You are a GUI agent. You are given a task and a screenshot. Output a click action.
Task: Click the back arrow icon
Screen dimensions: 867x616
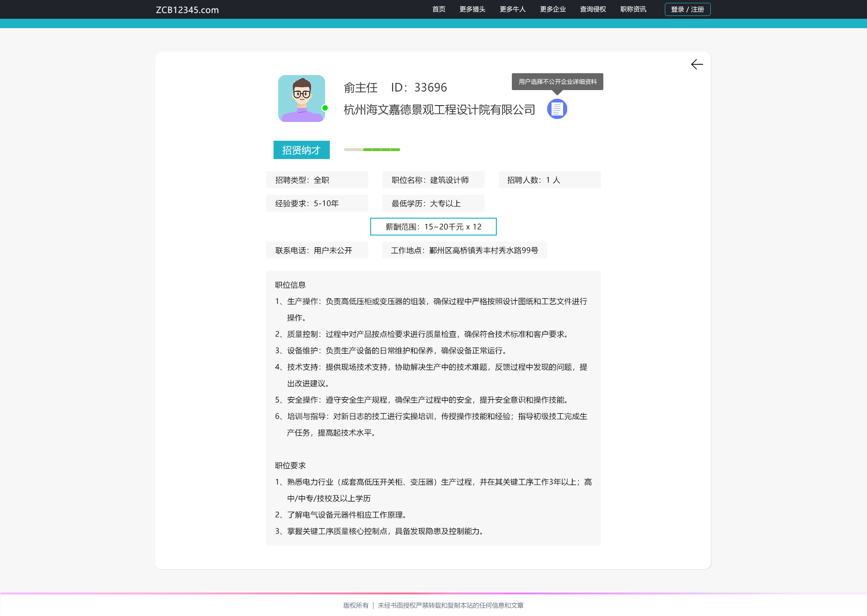(697, 65)
